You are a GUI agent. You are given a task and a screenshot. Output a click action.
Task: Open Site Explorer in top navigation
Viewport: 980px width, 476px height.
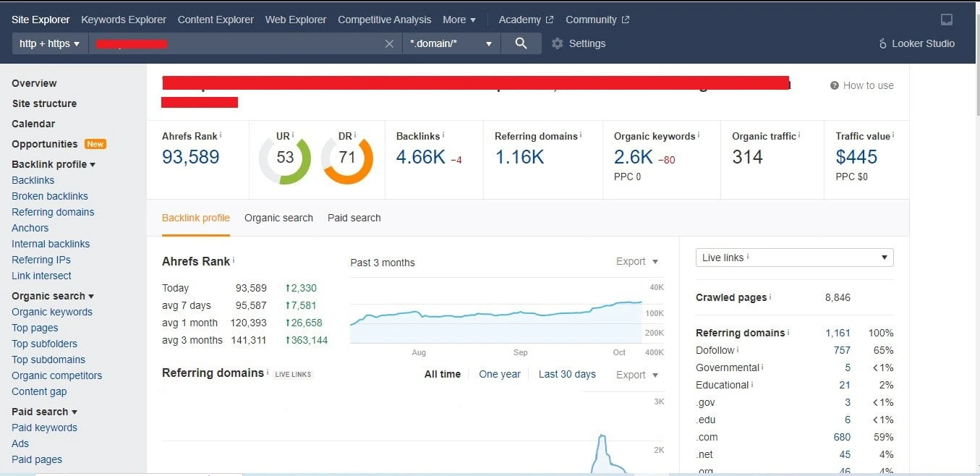(x=41, y=20)
